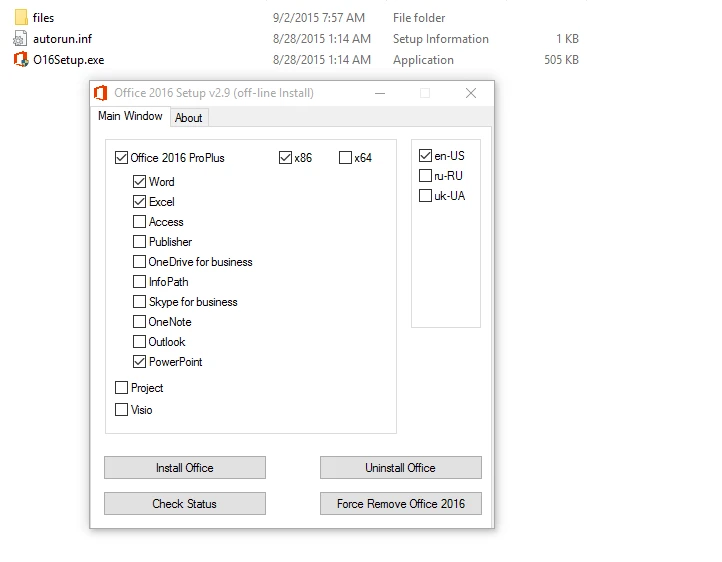Screen dimensions: 722x562
Task: Toggle the Office 2016 ProPlus checkbox
Action: coord(121,158)
